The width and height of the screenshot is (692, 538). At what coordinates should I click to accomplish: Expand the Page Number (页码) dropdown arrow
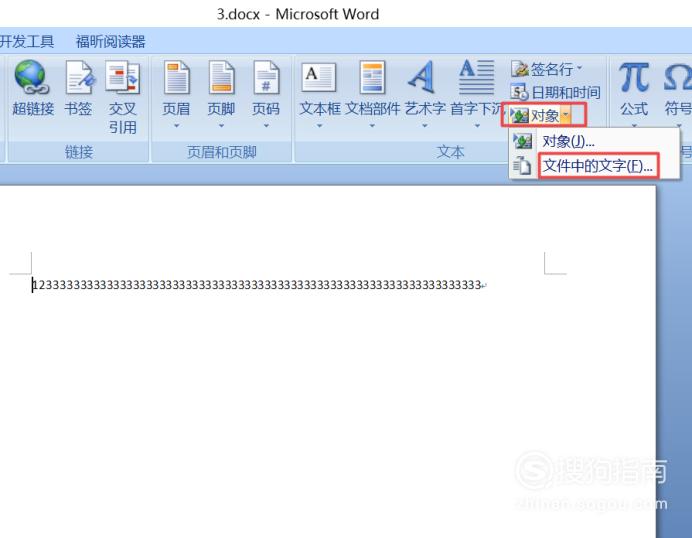coord(266,126)
